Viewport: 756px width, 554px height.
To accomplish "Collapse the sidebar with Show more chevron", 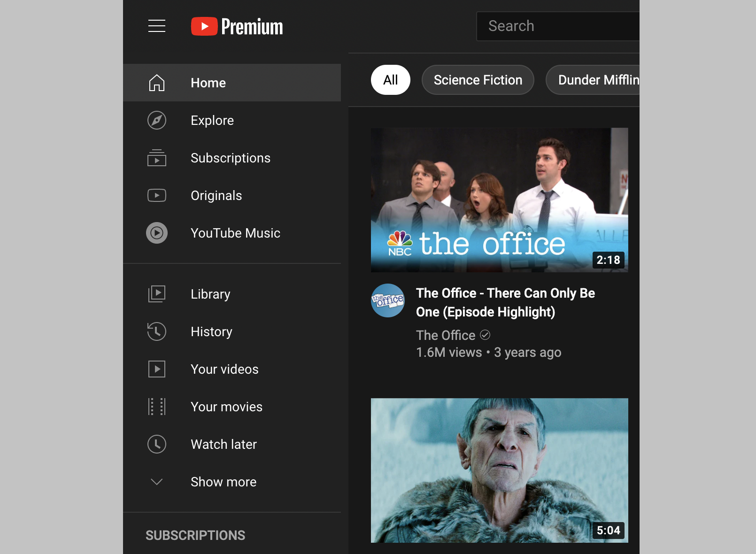I will [x=156, y=482].
